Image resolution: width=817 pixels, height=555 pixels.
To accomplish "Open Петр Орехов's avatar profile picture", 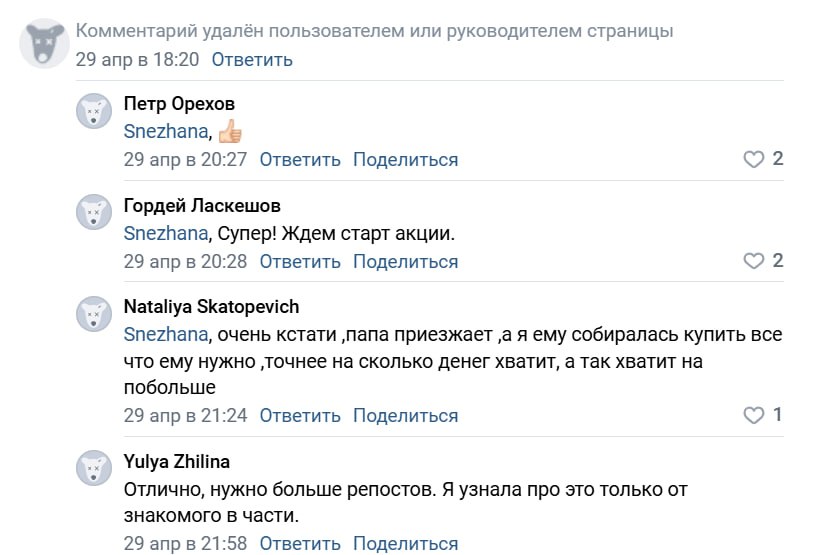I will (94, 111).
